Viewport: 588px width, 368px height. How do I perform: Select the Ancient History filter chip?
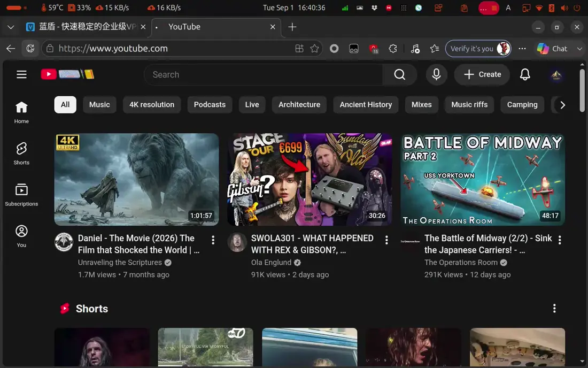[366, 105]
